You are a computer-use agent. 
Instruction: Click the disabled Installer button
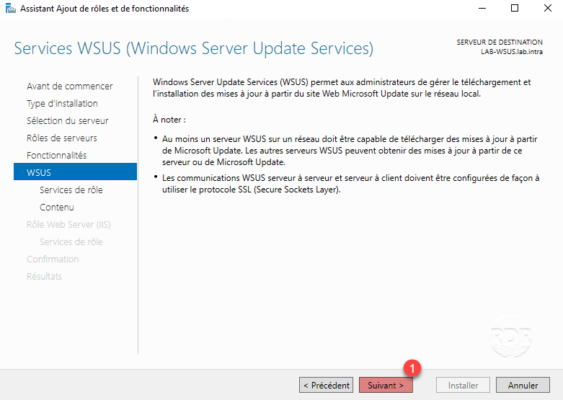click(x=463, y=385)
